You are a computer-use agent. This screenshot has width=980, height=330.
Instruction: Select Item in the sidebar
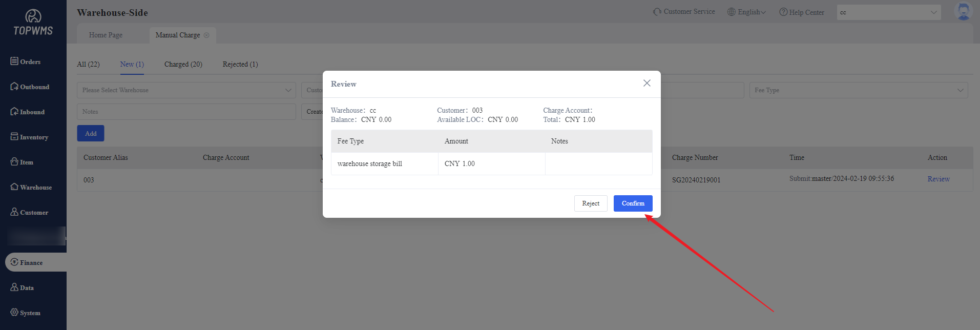tap(22, 162)
